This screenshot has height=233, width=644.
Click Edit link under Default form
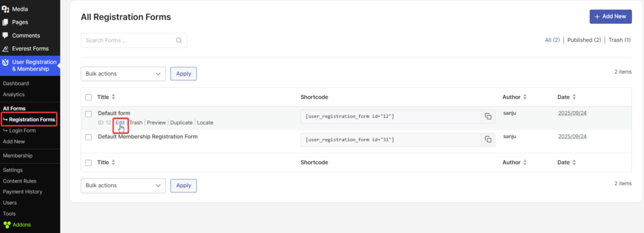[120, 122]
